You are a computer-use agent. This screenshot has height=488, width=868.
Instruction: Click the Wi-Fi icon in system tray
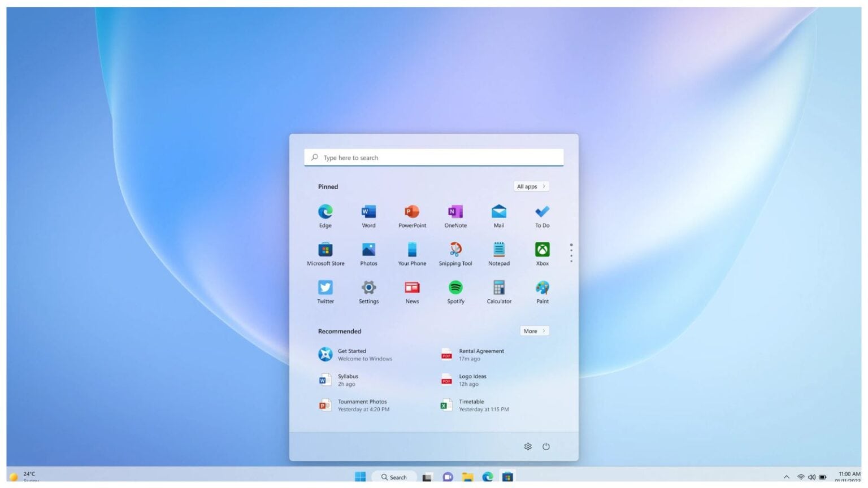[801, 477]
